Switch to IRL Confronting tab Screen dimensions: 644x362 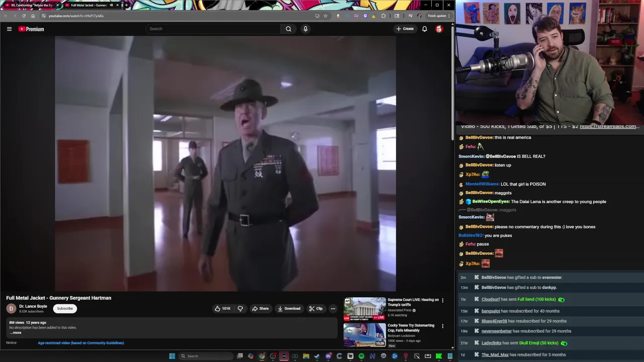point(31,5)
